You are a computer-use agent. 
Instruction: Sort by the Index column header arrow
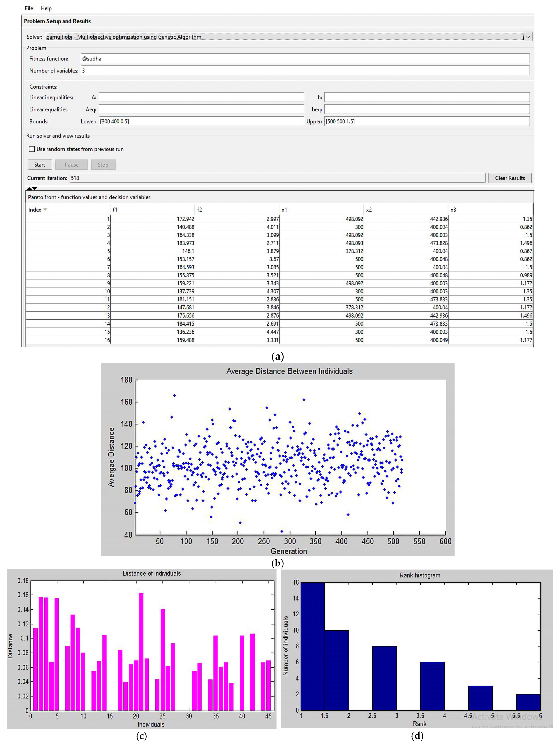45,210
